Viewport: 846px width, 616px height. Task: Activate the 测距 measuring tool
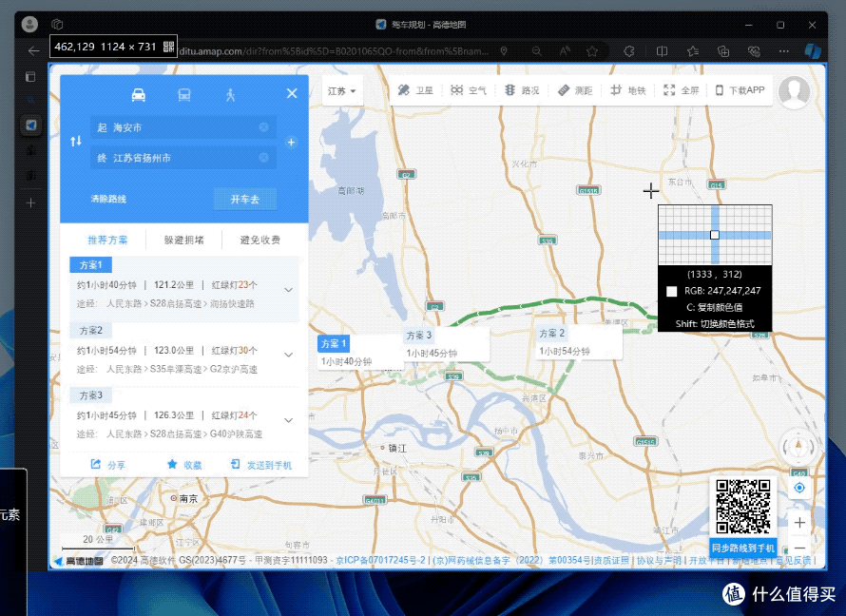575,90
